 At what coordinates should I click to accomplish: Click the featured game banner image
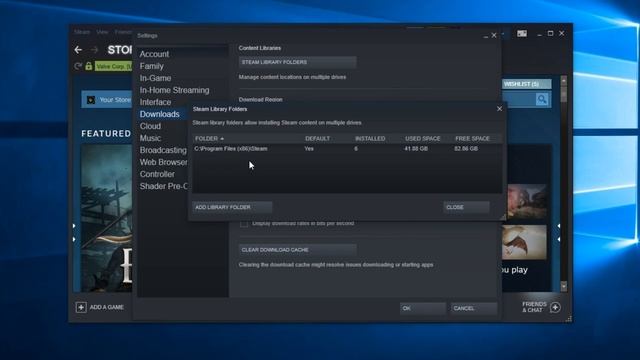[x=106, y=218]
